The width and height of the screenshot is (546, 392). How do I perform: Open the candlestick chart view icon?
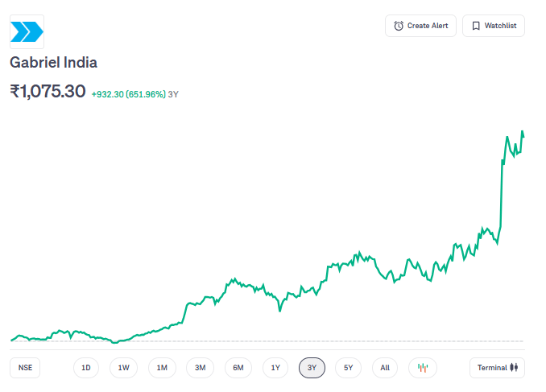[423, 368]
